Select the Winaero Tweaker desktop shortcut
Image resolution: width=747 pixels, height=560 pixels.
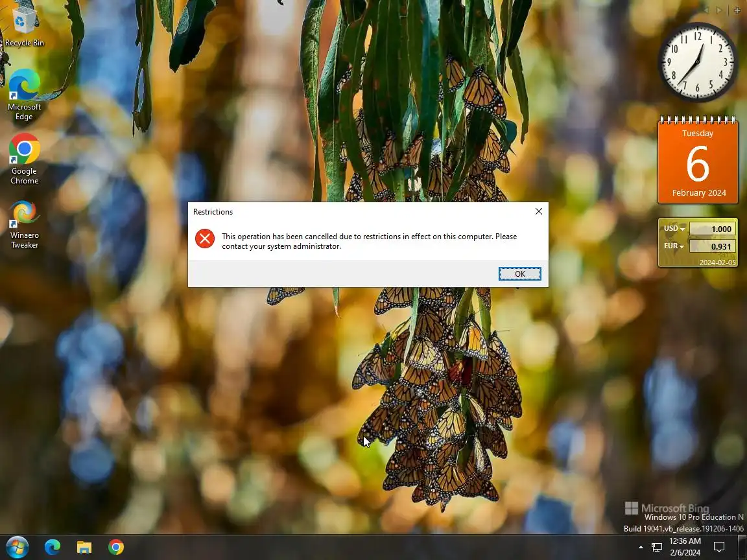point(24,224)
